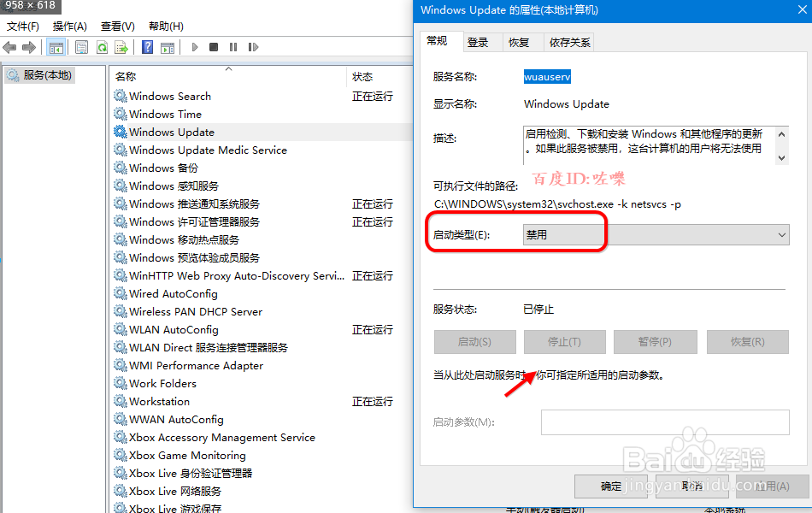The height and width of the screenshot is (513, 812).
Task: Click the highlighted wuauserv service name
Action: click(x=547, y=77)
